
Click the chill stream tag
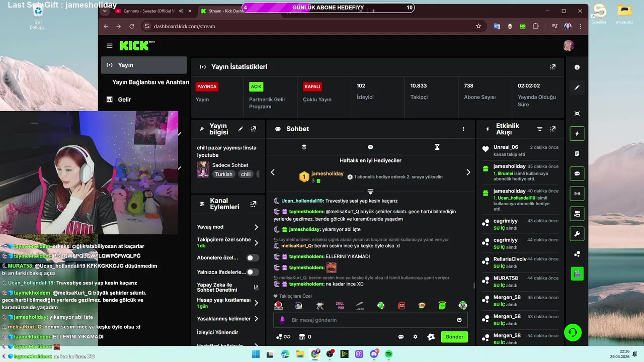246,174
